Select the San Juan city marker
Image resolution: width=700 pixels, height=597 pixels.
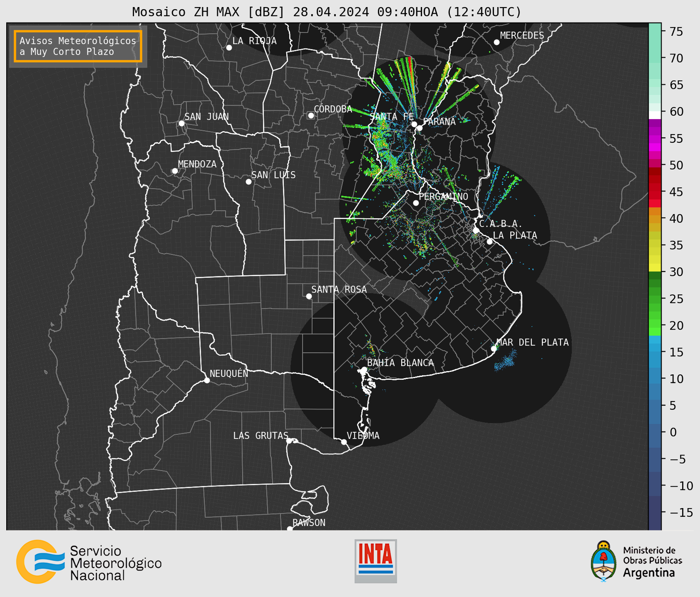pos(181,123)
